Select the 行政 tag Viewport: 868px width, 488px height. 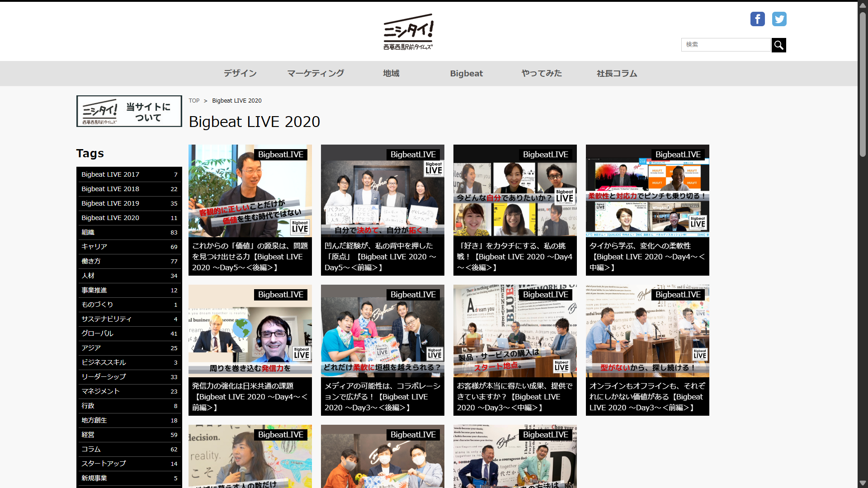(x=129, y=406)
